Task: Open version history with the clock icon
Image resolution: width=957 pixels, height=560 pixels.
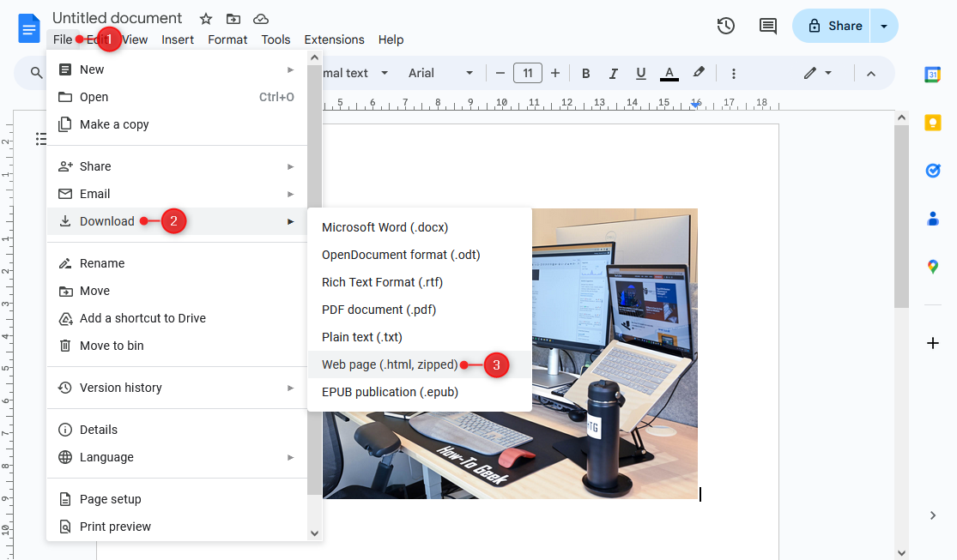Action: click(x=725, y=26)
